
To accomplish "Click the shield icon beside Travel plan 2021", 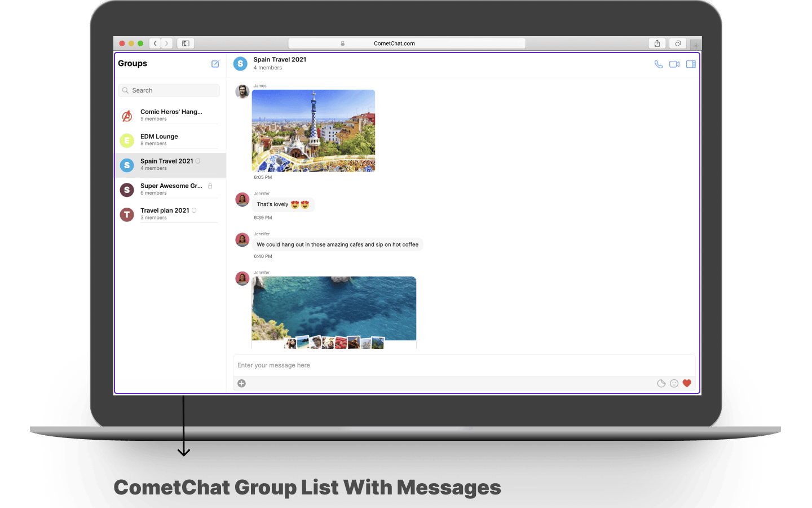I will tap(194, 211).
